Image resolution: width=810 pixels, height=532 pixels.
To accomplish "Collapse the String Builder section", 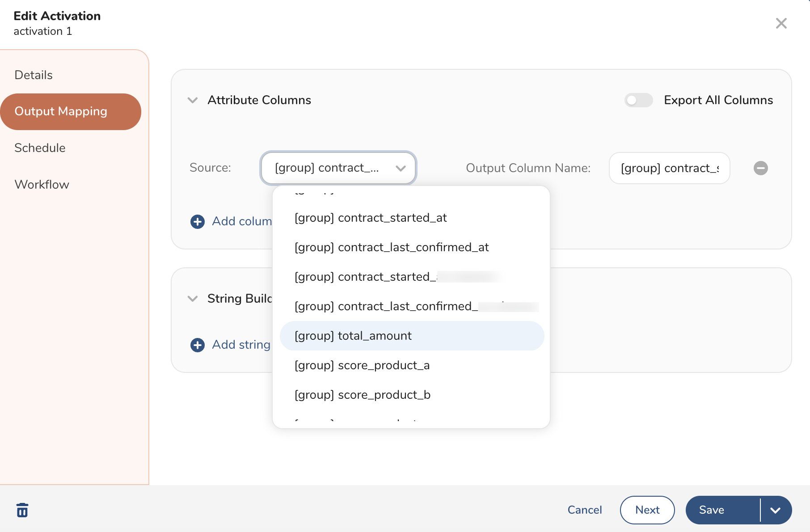I will (x=193, y=299).
